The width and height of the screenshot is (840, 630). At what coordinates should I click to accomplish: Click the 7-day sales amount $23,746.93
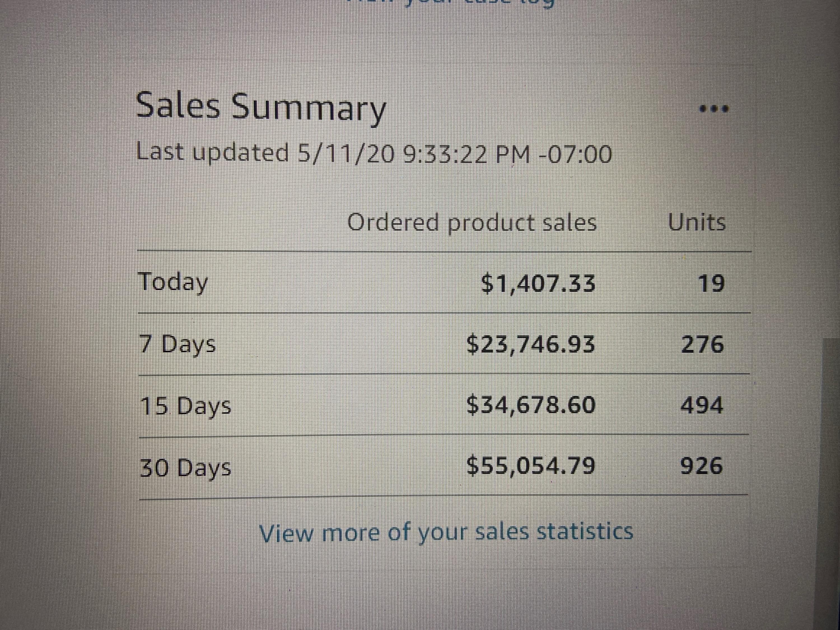coord(530,345)
